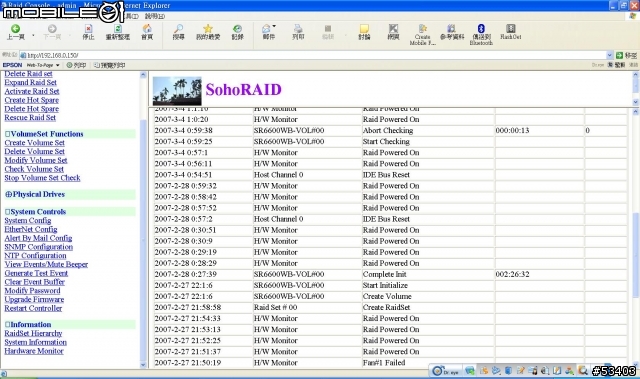Open SNMP Configuration link

click(38, 247)
